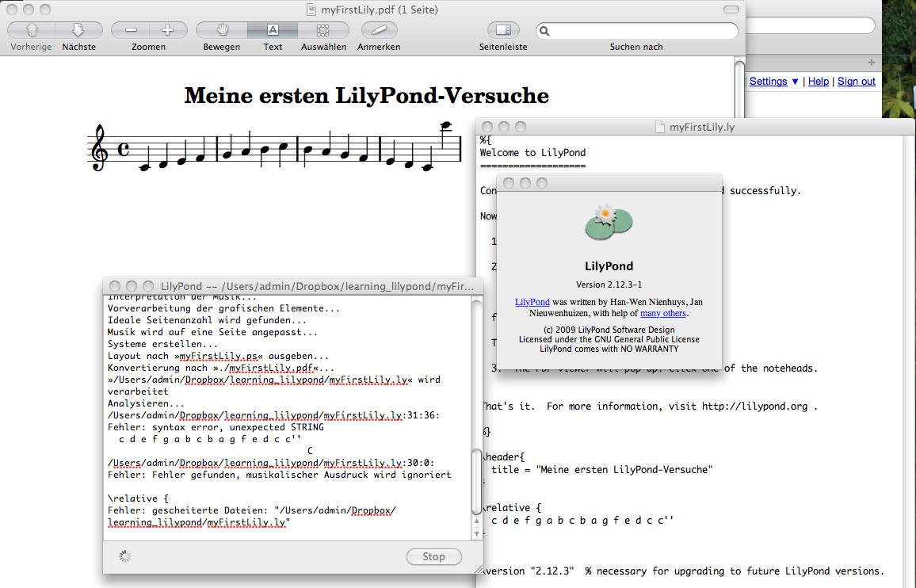The image size is (916, 588).
Task: Click the title = line in editor
Action: point(601,469)
